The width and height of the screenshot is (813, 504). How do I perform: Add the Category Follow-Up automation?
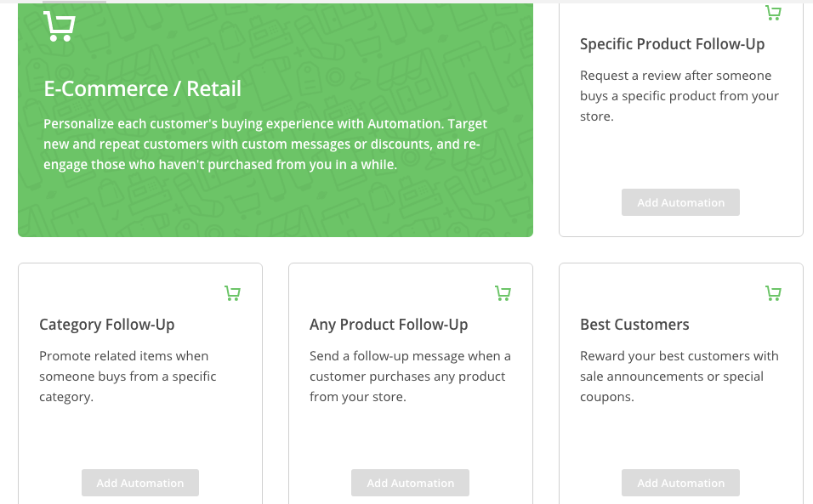tap(140, 483)
